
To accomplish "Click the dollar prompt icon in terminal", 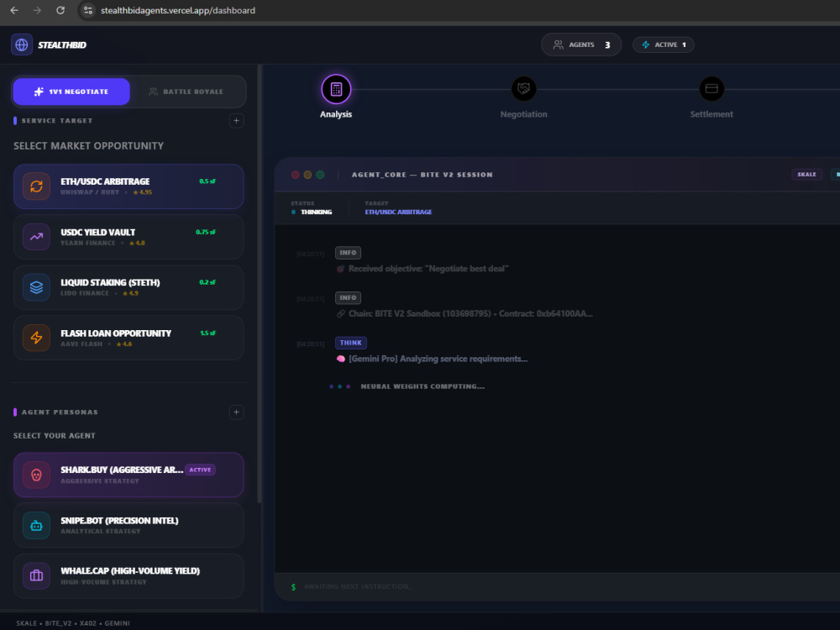I will [293, 587].
